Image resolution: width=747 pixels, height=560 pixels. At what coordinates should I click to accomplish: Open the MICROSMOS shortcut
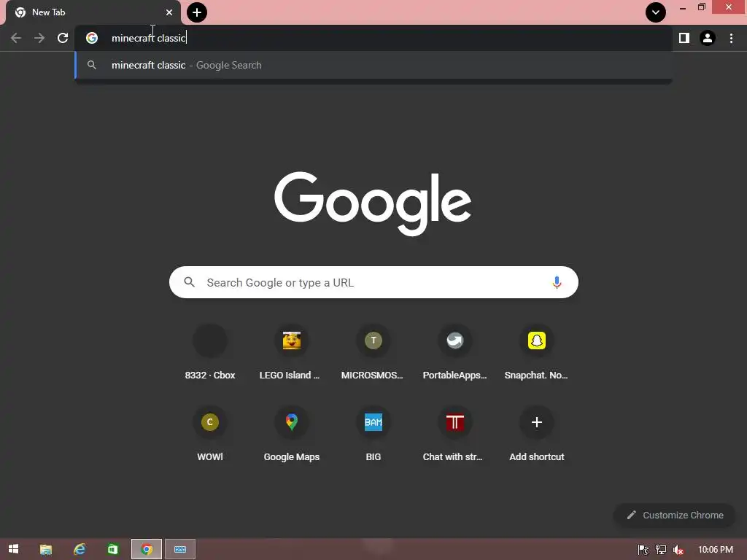[x=373, y=353]
